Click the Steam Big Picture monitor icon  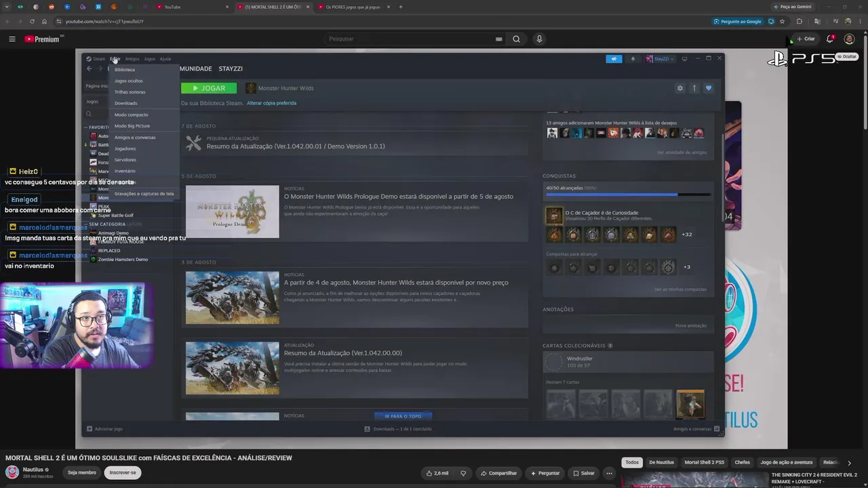(684, 59)
